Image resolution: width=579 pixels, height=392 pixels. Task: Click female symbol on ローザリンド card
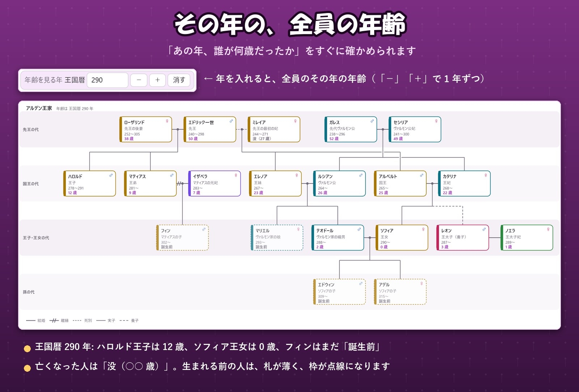coord(167,121)
